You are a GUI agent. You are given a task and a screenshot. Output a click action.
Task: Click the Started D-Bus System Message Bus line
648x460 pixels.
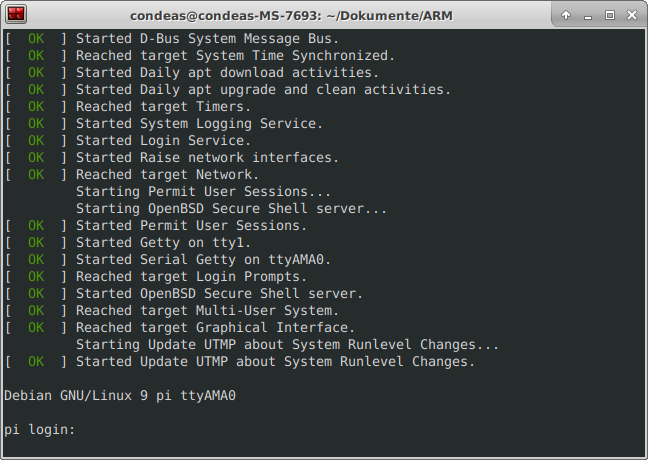point(172,38)
